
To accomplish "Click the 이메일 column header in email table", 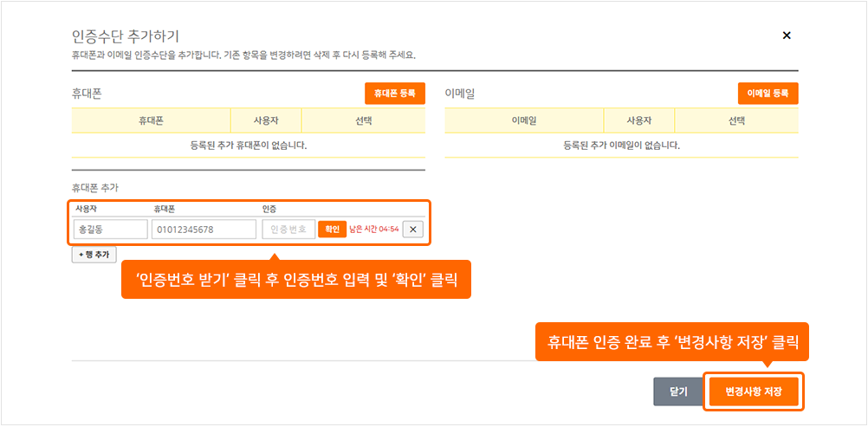I will 524,120.
